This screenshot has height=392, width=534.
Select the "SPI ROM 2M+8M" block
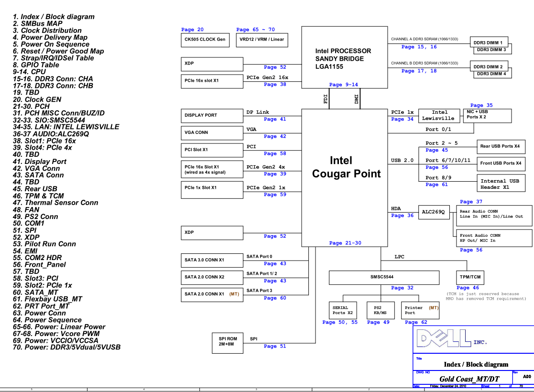coord(228,343)
